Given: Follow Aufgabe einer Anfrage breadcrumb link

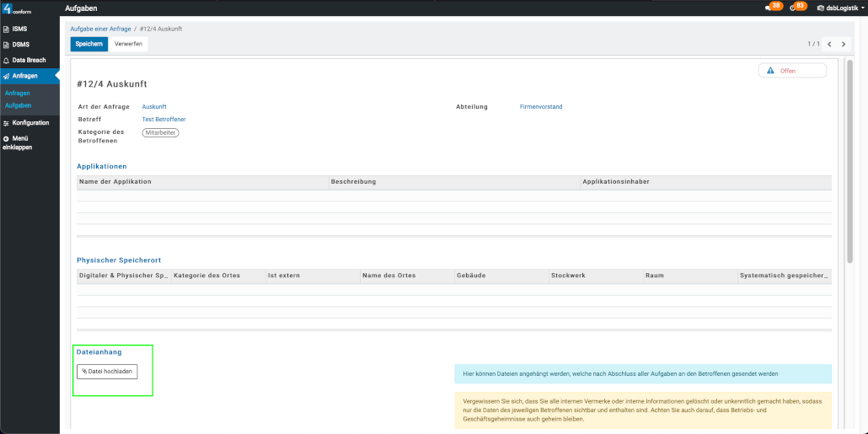Looking at the screenshot, I should pos(100,29).
